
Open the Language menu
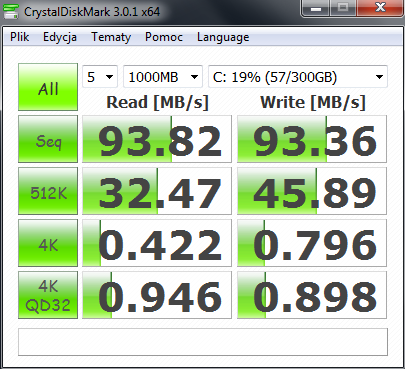[x=223, y=37]
